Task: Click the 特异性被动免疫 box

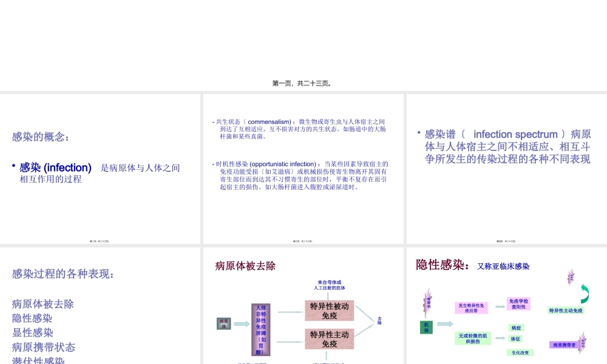Action: coord(330,312)
